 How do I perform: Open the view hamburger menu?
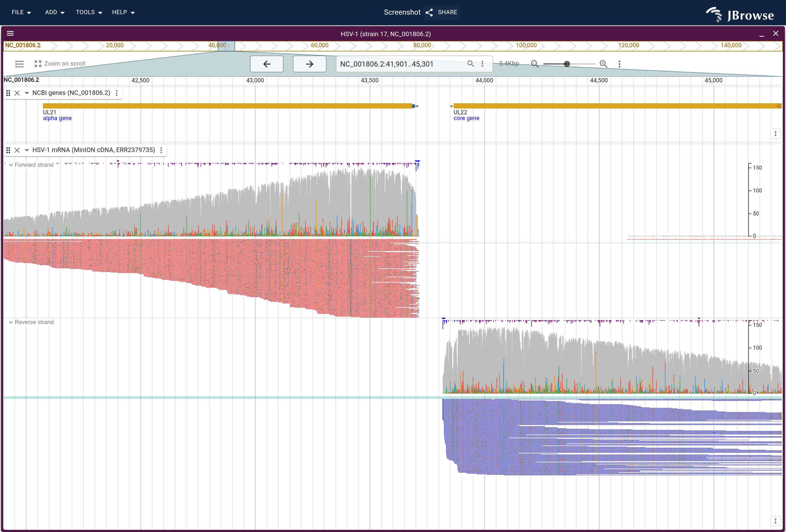coord(10,34)
